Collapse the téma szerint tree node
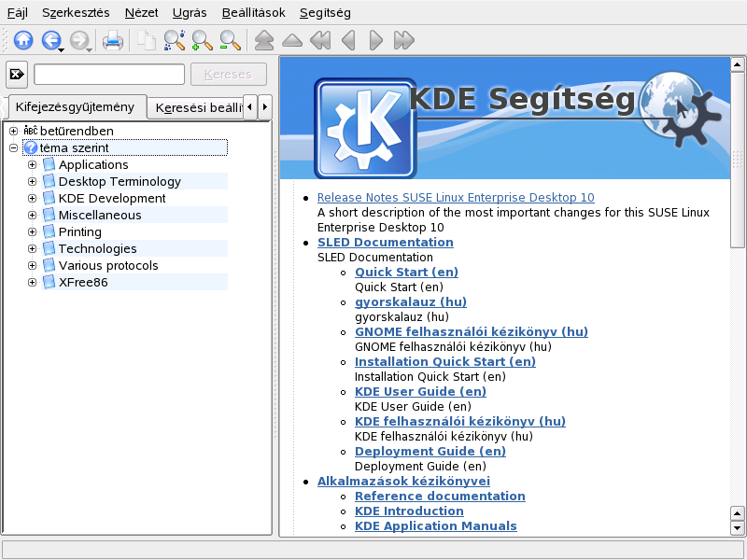Screen dimensions: 747x560 tap(13, 147)
